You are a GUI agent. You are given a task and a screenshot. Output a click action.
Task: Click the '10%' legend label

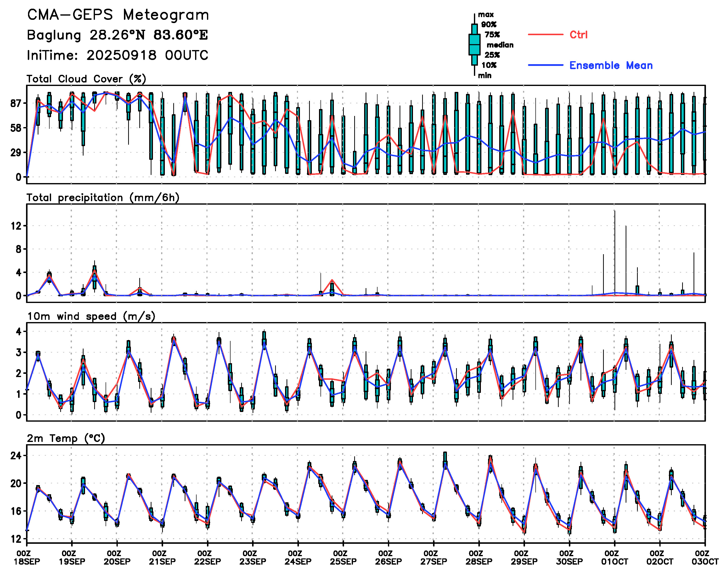489,65
